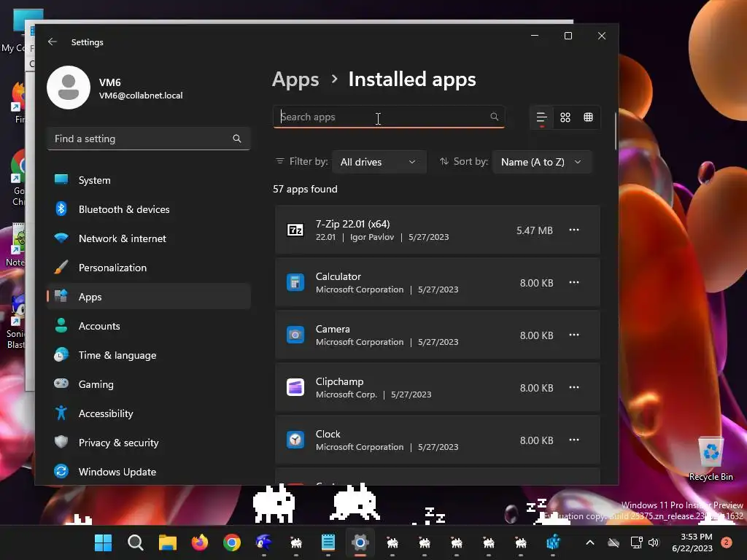
Task: Open more options for Calculator
Action: tap(574, 282)
